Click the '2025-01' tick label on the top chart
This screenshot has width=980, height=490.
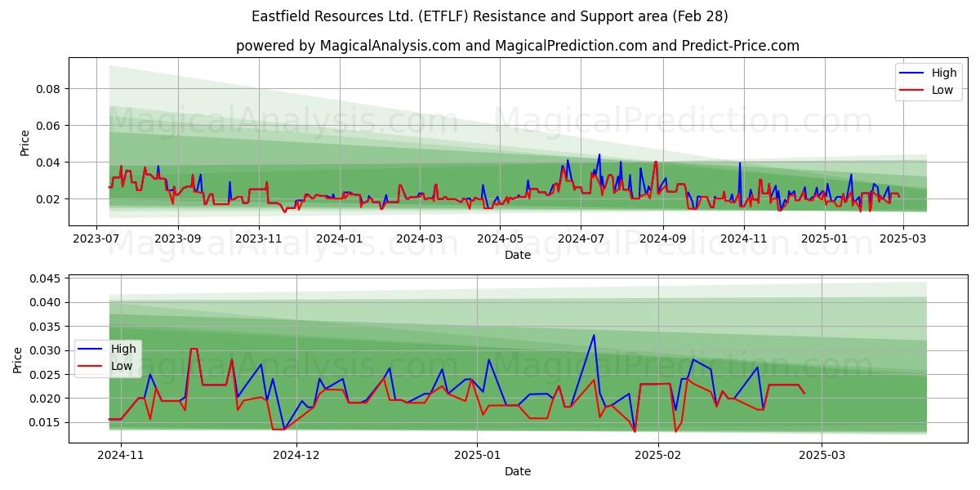[x=824, y=238]
